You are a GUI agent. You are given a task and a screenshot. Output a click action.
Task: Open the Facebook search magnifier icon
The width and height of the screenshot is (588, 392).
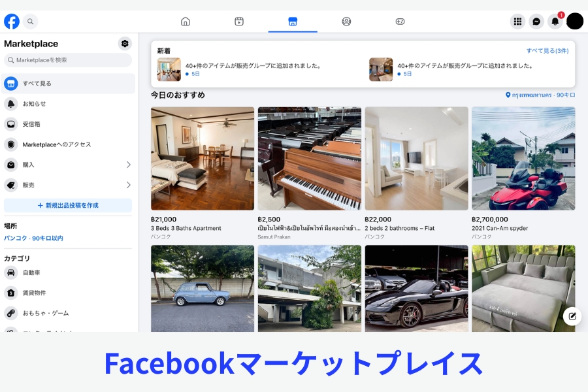tap(30, 22)
